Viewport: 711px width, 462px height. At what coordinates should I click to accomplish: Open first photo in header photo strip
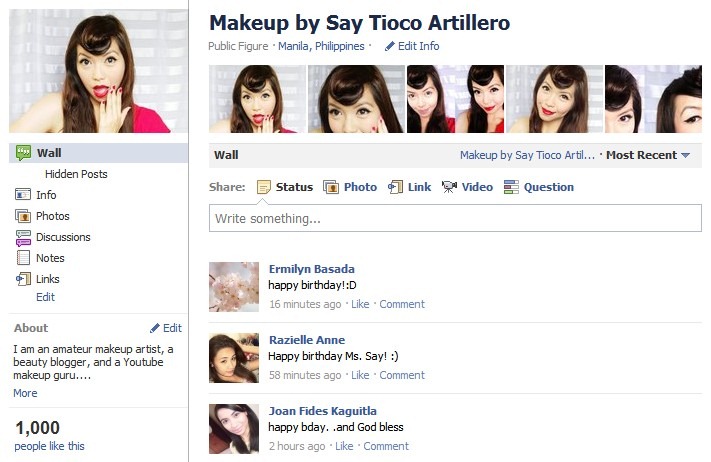click(257, 99)
